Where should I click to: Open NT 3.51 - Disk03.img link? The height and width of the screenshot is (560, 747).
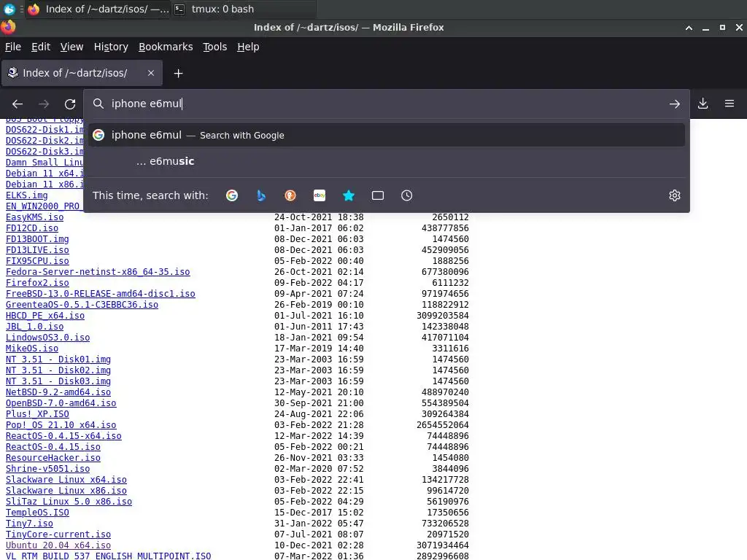[58, 381]
